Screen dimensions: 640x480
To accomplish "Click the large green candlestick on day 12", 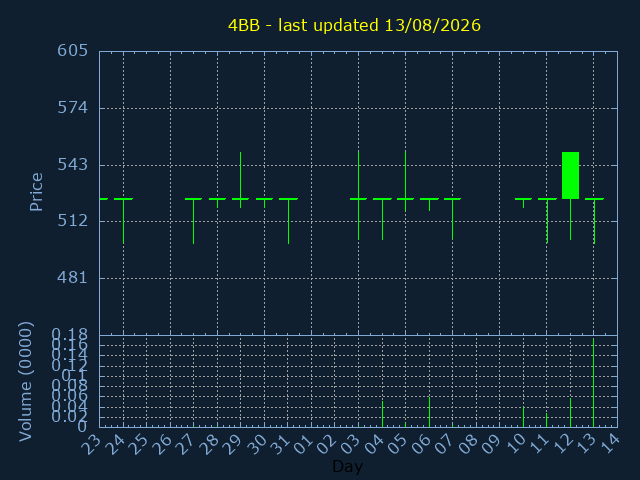I will tap(570, 176).
